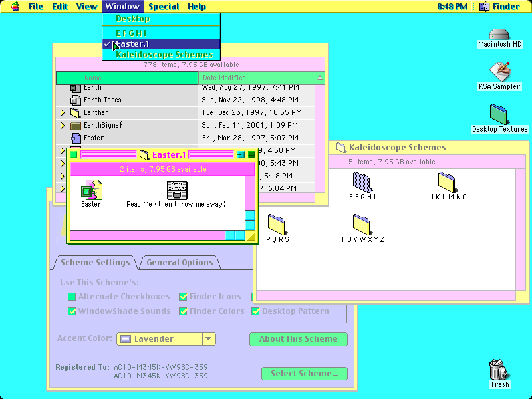Select the Easter scheme file icon in the Easter.1 window

tap(92, 190)
